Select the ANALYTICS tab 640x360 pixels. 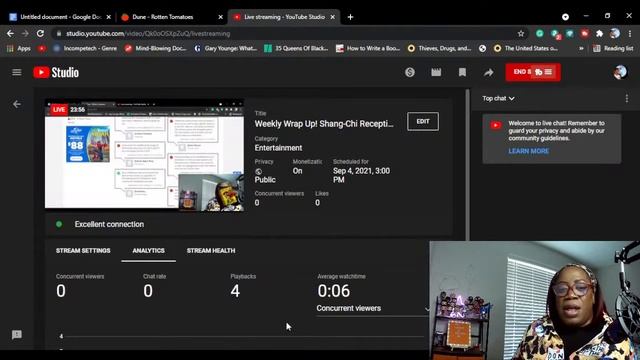[149, 251]
